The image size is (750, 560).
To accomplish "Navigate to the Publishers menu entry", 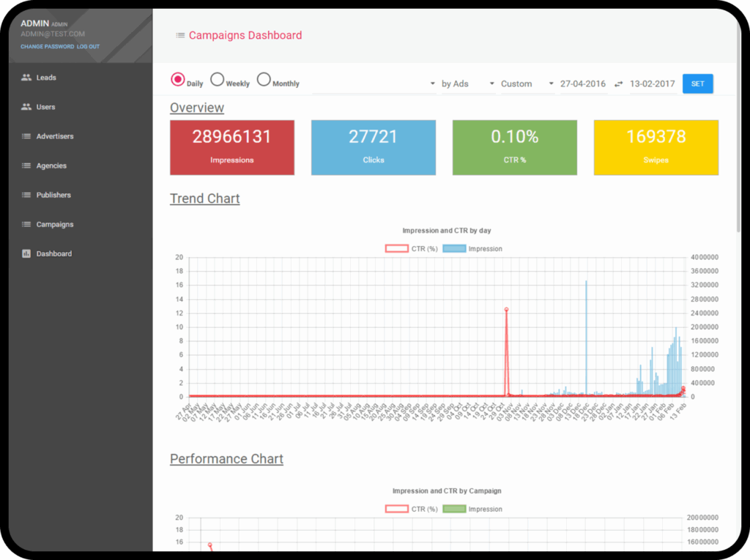I will pyautogui.click(x=53, y=194).
